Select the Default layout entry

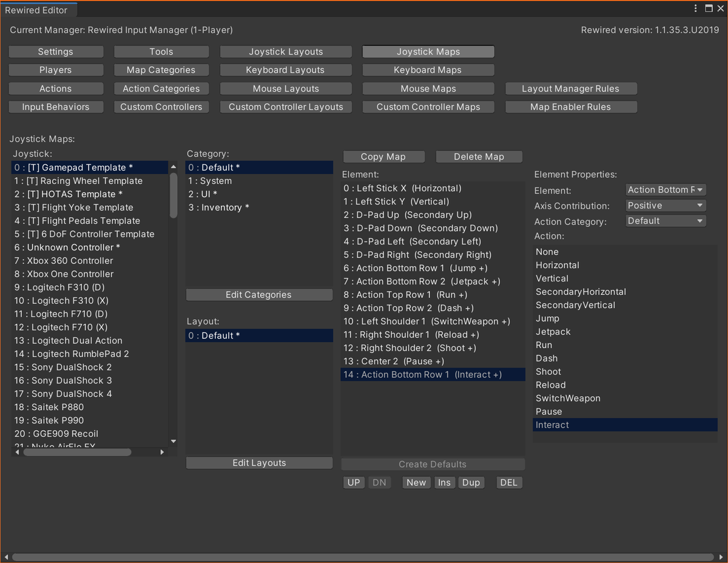pyautogui.click(x=259, y=335)
